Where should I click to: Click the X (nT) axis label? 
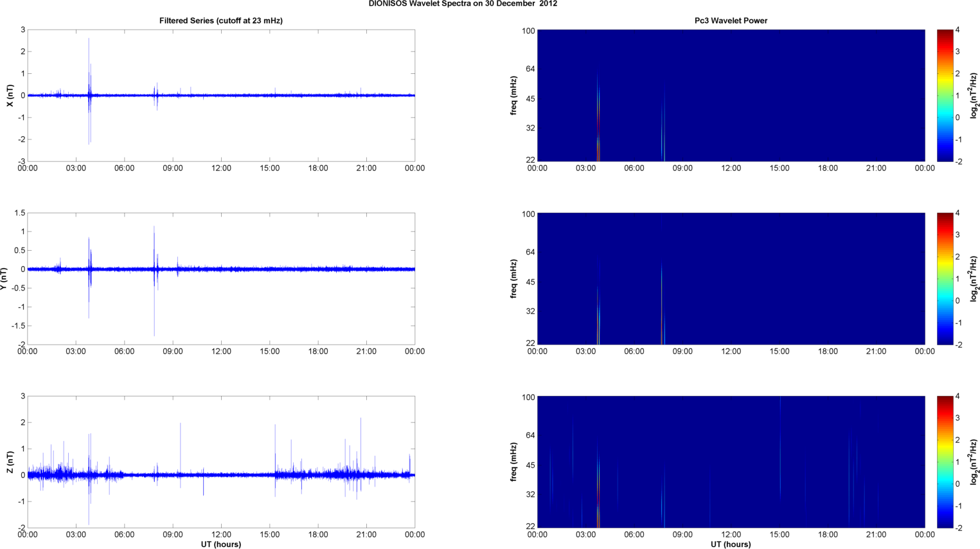pos(10,95)
